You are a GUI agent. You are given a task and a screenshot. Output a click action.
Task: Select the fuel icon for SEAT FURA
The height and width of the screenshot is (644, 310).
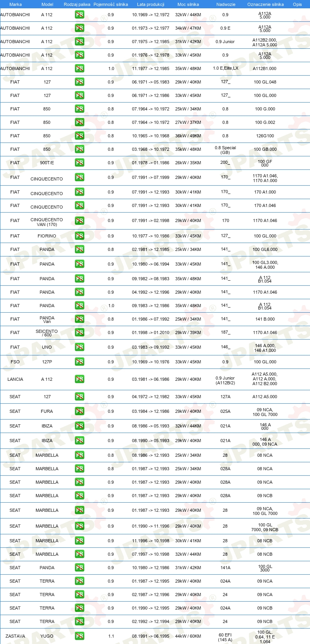coord(79,411)
